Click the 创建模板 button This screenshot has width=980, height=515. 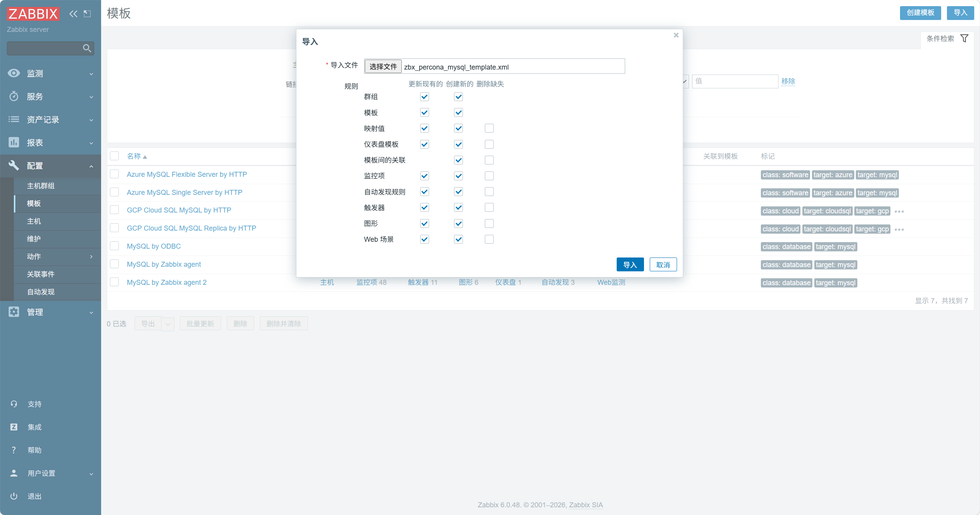click(x=920, y=13)
